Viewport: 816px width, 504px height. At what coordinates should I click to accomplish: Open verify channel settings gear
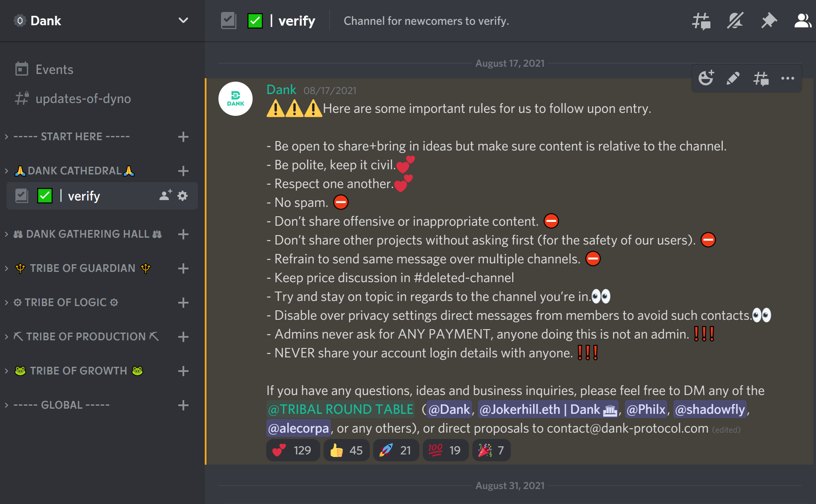pyautogui.click(x=183, y=195)
